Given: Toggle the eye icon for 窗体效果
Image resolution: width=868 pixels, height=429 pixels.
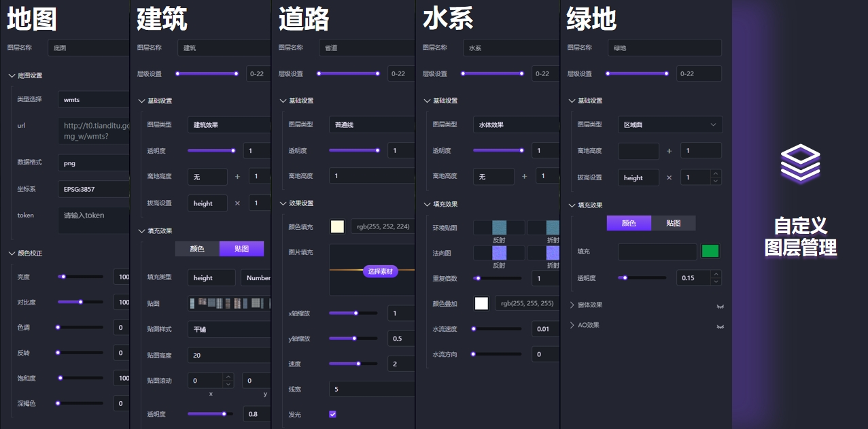Looking at the screenshot, I should tap(720, 306).
